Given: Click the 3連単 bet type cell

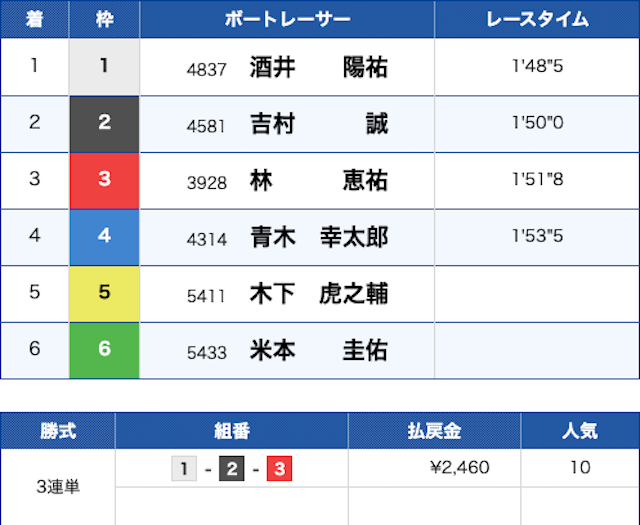Looking at the screenshot, I should click(57, 487).
